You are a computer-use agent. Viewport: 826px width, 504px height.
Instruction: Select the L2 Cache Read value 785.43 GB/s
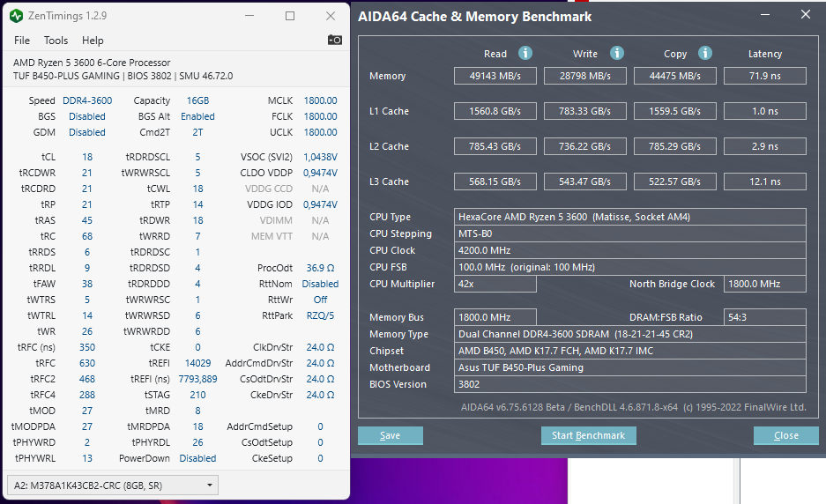(495, 146)
